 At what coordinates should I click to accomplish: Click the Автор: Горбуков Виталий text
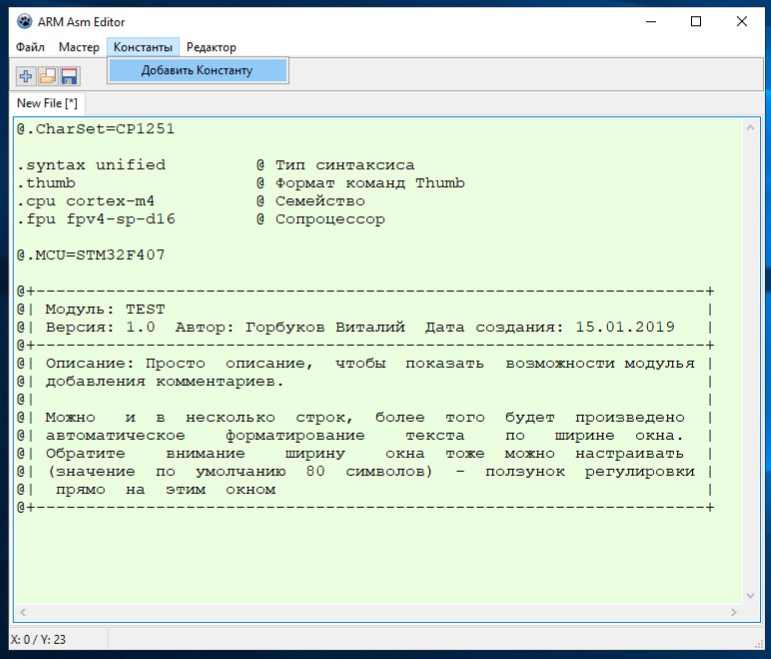(290, 327)
